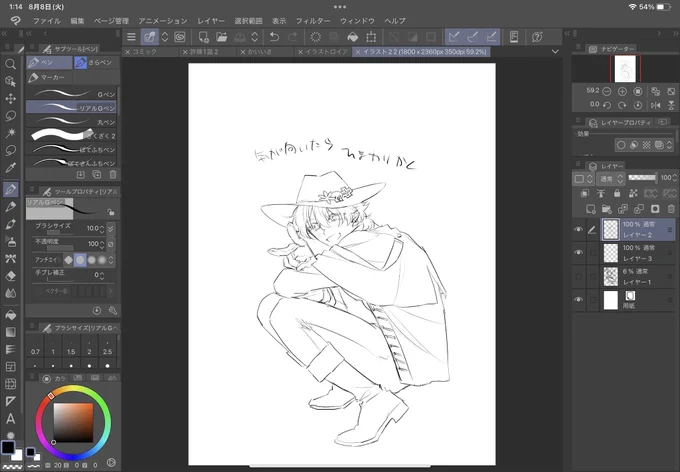Toggle the snap to ruler icon
Viewport: 680px width, 472px height.
click(x=454, y=37)
